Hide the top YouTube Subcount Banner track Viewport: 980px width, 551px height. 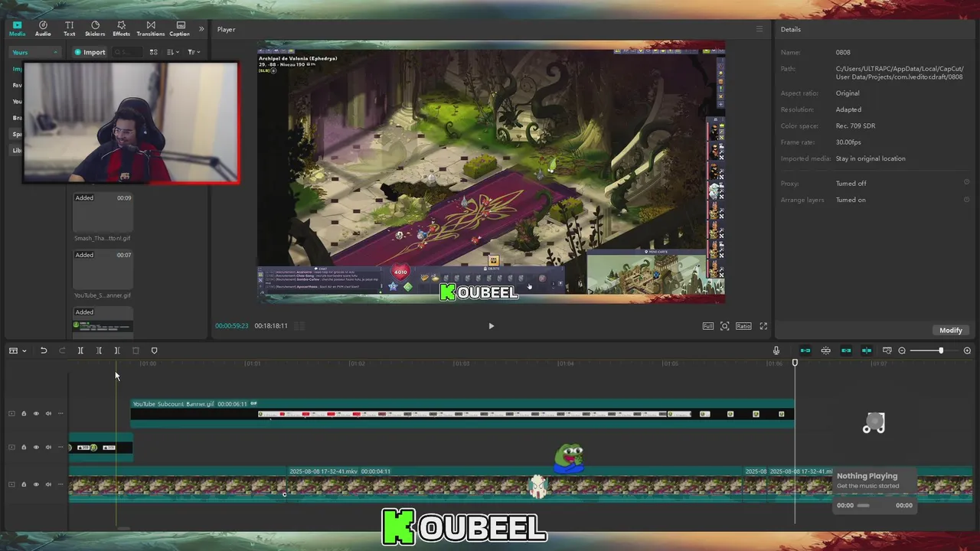point(36,413)
